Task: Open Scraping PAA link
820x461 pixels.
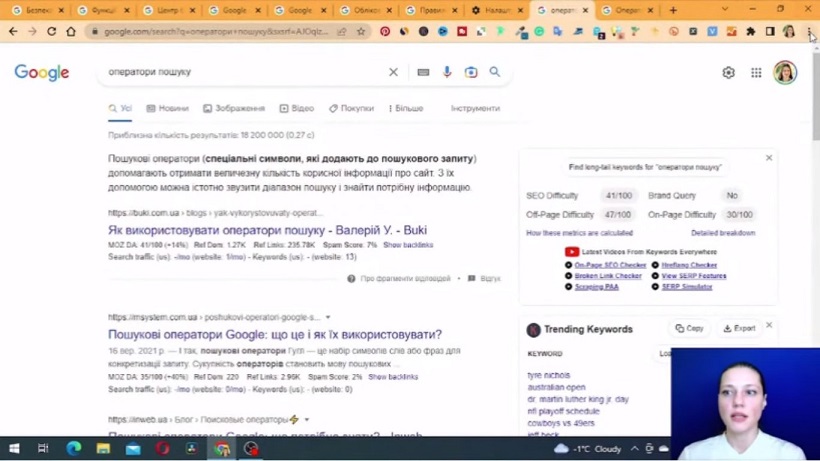Action: (596, 287)
